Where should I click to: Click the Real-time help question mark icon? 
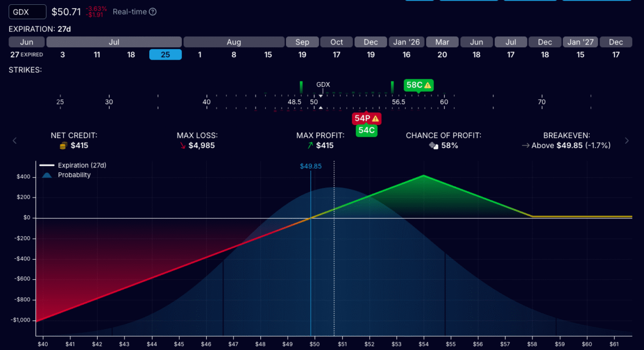153,12
